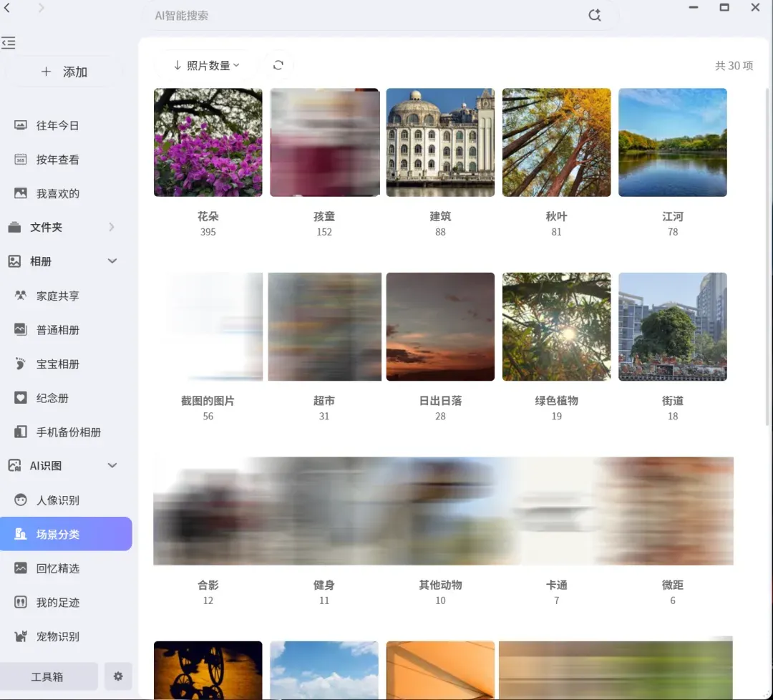Click the 健身 category label
This screenshot has width=773, height=700.
point(324,585)
